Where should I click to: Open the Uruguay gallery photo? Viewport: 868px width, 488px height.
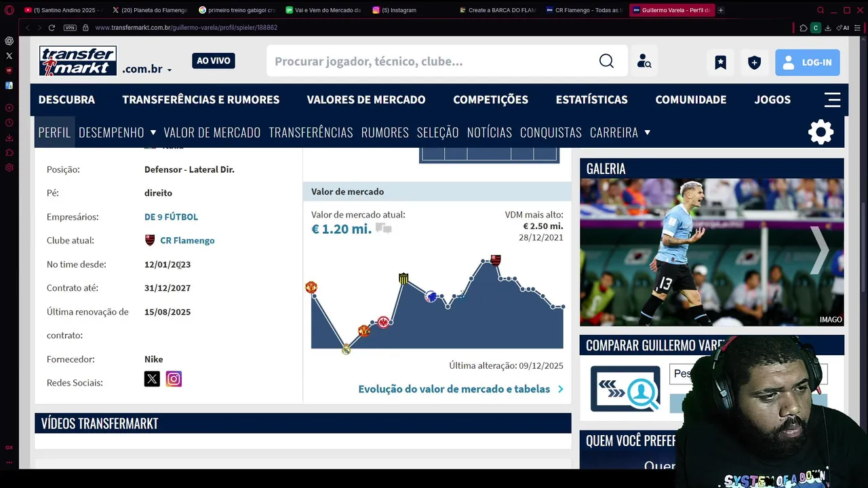pos(711,252)
